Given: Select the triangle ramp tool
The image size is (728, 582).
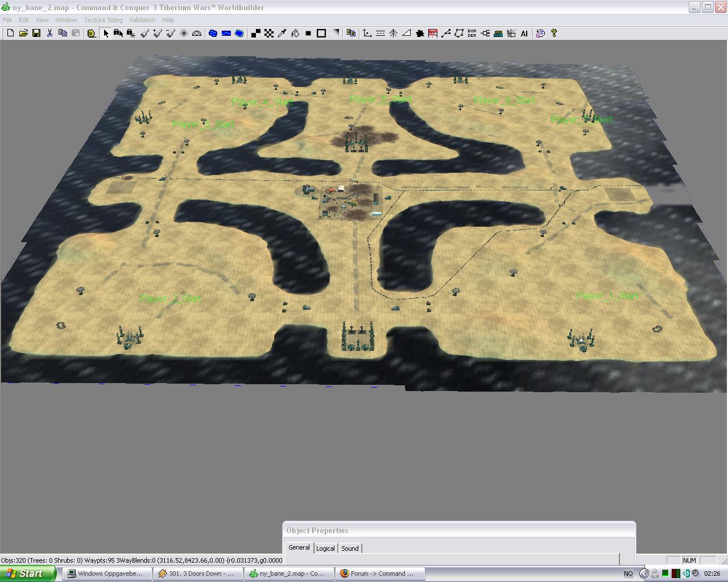Looking at the screenshot, I should [x=406, y=34].
